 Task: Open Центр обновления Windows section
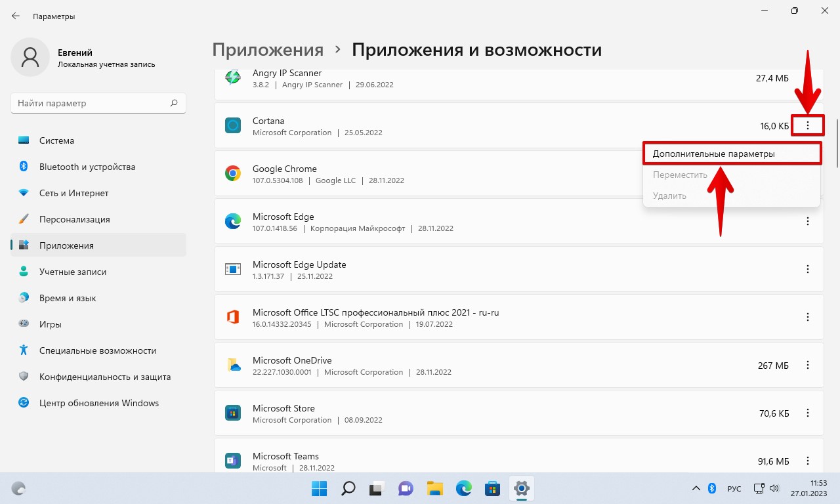98,403
